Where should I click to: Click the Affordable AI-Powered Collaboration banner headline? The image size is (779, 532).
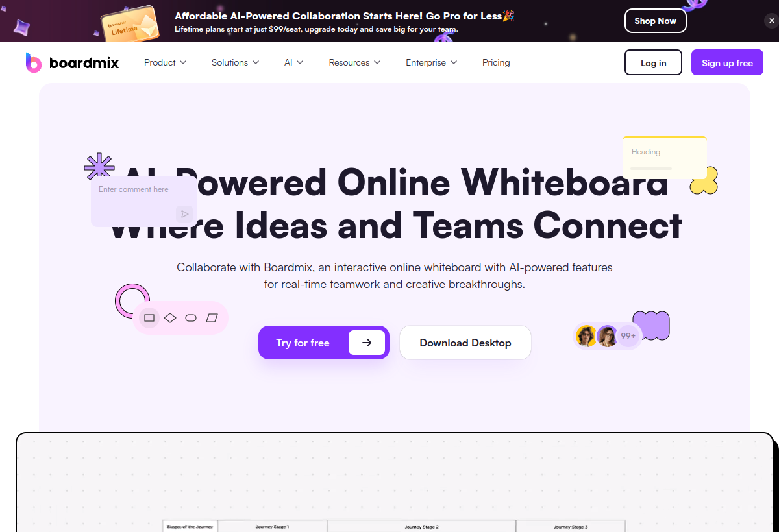pyautogui.click(x=345, y=16)
